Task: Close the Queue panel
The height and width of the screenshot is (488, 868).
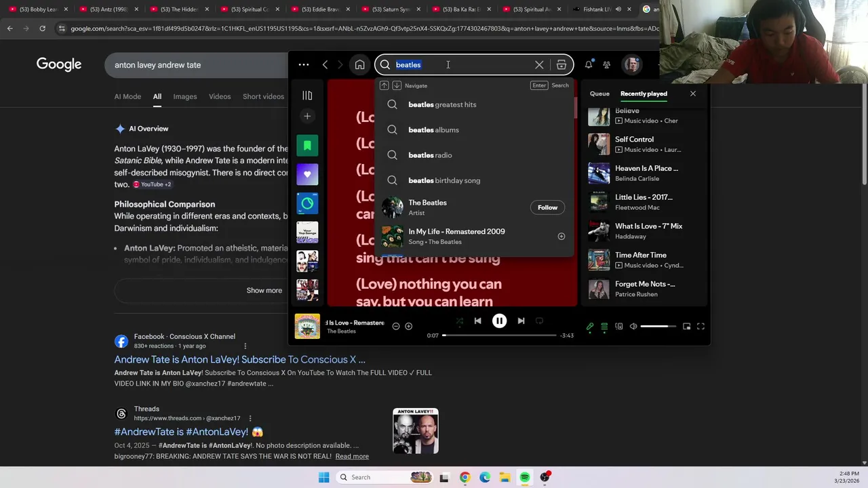Action: pos(693,94)
